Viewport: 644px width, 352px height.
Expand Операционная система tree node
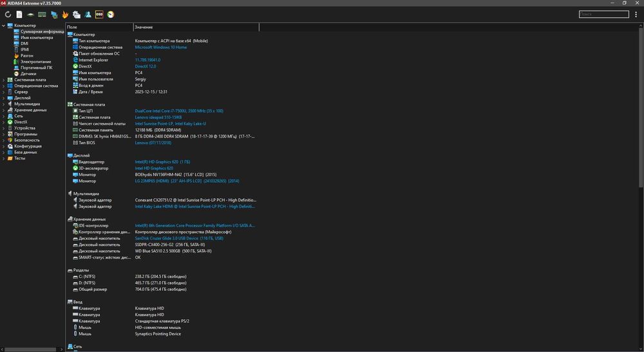(x=4, y=86)
